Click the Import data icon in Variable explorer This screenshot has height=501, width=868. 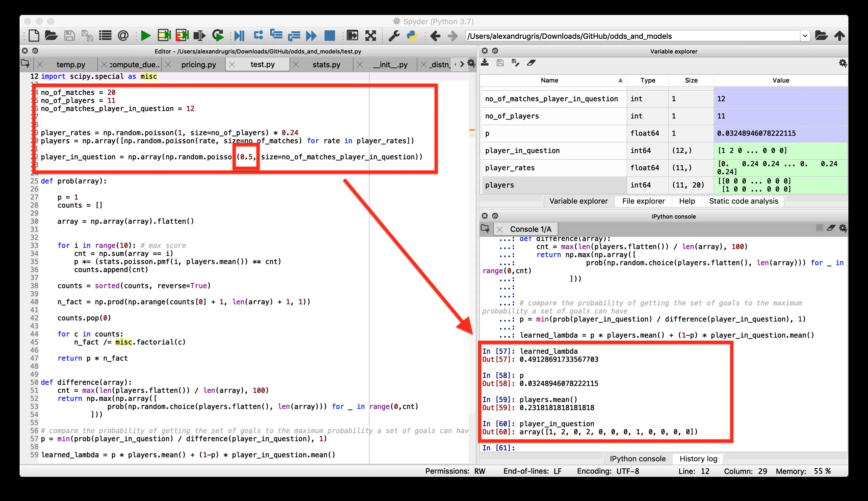click(x=485, y=63)
